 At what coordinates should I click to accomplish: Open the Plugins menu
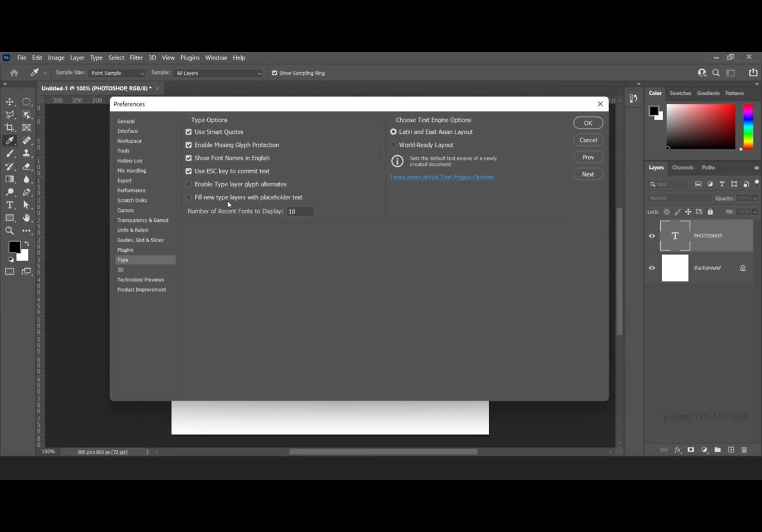[x=190, y=58]
